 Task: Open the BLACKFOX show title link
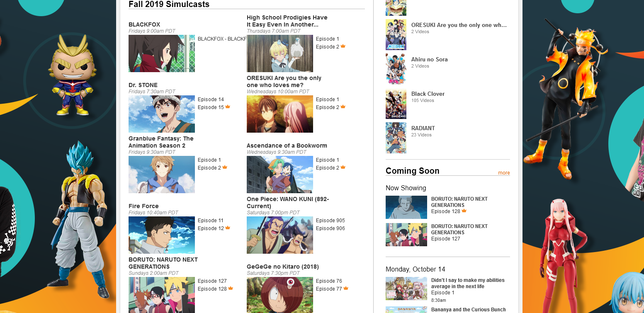click(144, 24)
